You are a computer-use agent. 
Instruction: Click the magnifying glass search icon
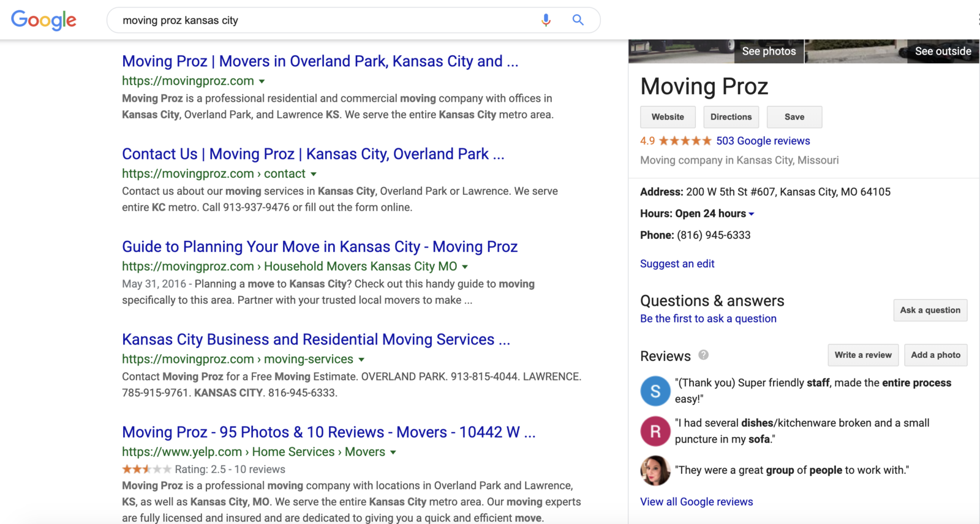coord(578,20)
